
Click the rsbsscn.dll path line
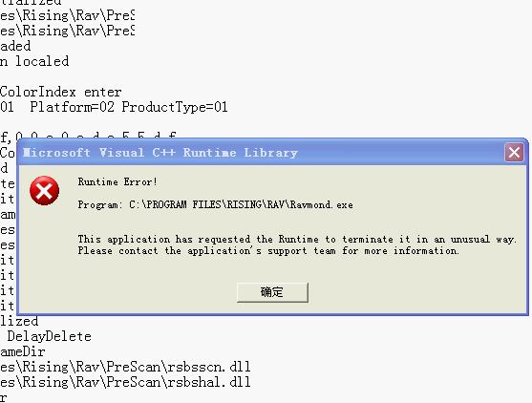click(125, 367)
